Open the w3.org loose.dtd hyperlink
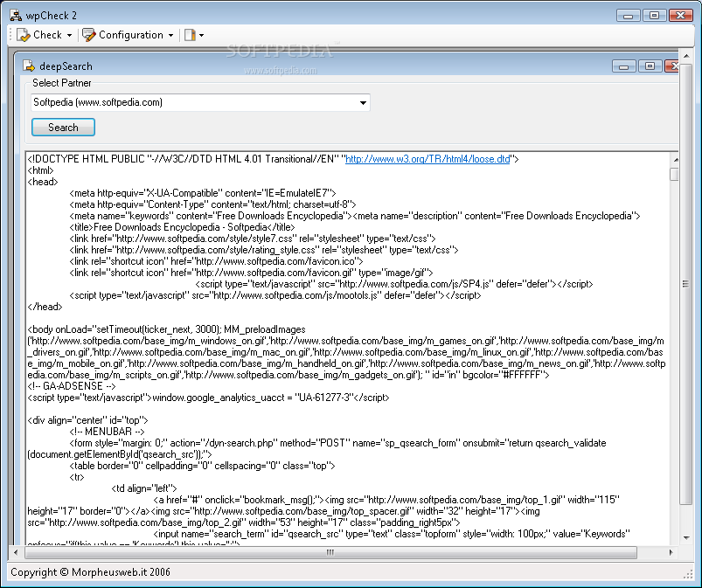 (x=427, y=159)
